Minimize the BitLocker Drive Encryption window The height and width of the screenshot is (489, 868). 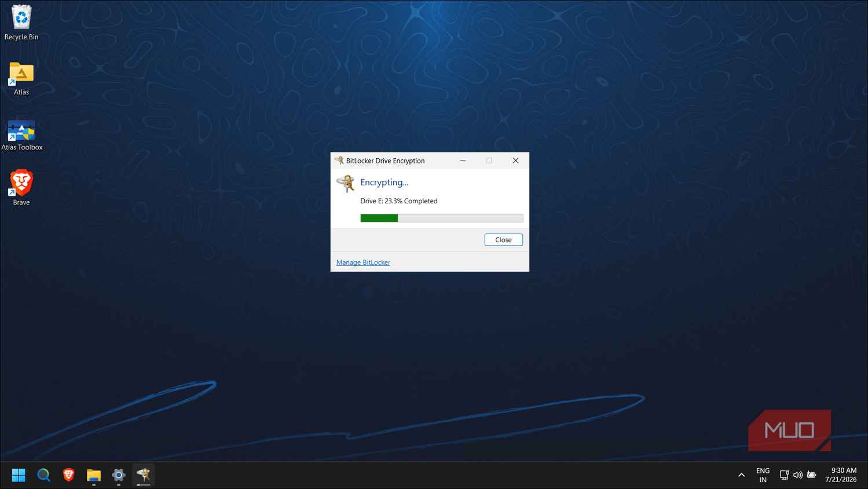click(x=463, y=160)
